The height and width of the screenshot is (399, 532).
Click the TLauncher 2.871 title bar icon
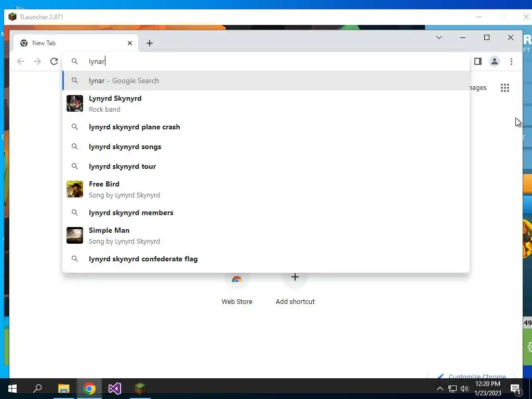[x=12, y=17]
